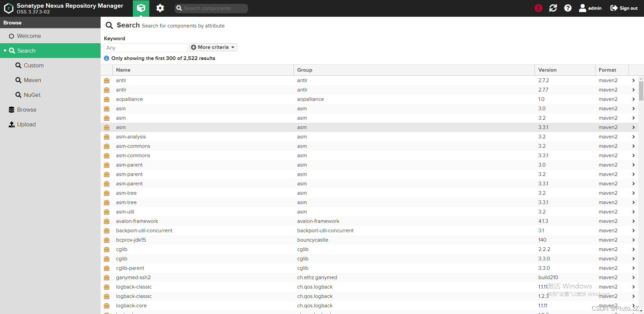Open the administration gear icon
This screenshot has height=314, width=644.
tap(160, 8)
